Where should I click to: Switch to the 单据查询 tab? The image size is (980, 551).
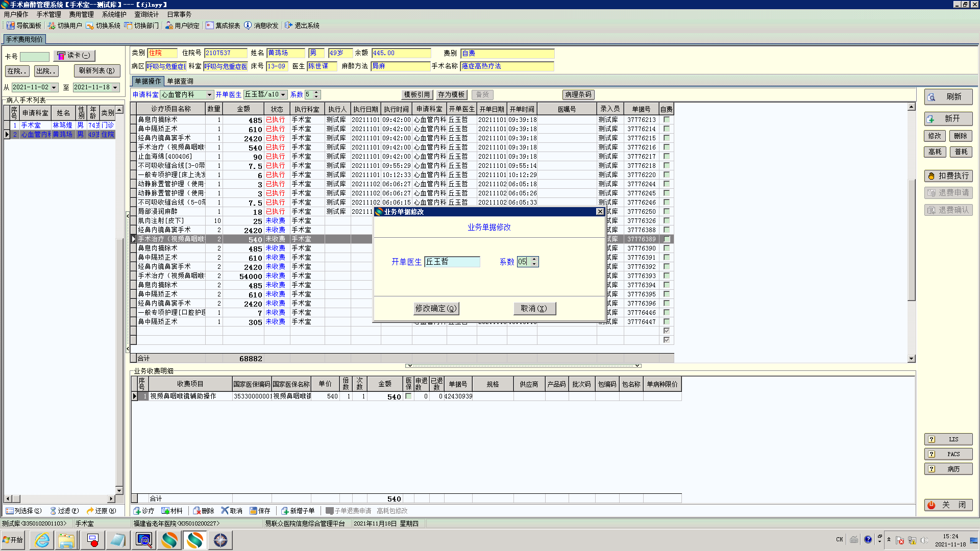point(180,81)
